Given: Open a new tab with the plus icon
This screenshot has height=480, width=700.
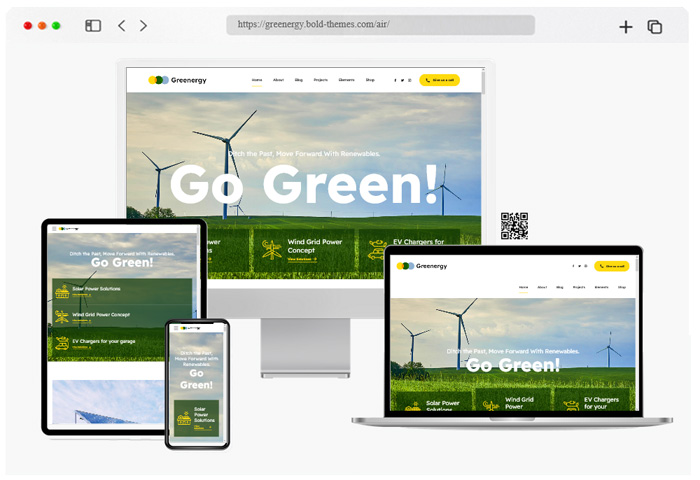Looking at the screenshot, I should click(625, 27).
